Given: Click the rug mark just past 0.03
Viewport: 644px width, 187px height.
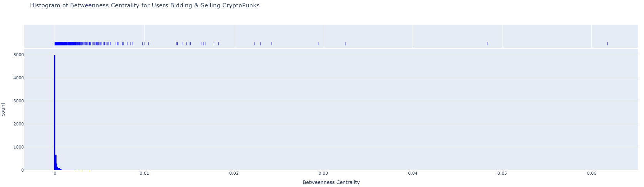Looking at the screenshot, I should pos(345,43).
